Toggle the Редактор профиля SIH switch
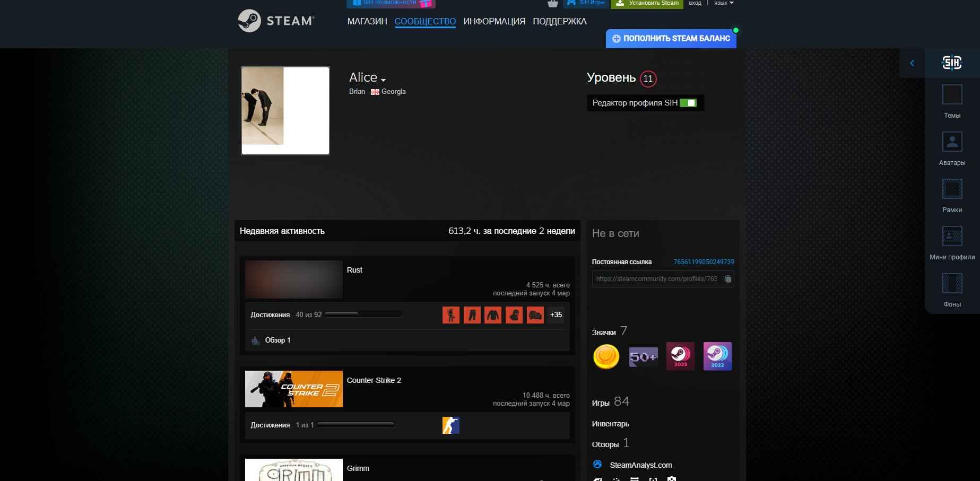This screenshot has width=980, height=481. (688, 103)
